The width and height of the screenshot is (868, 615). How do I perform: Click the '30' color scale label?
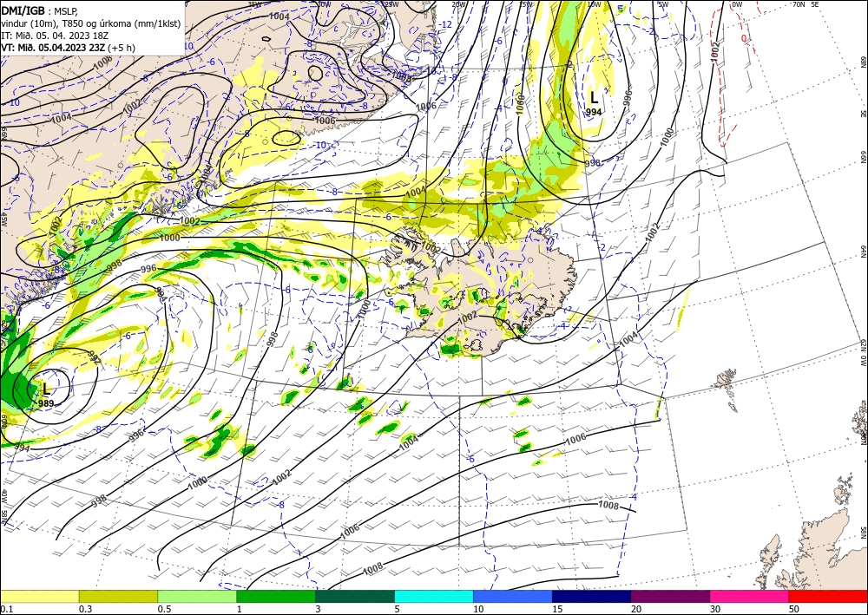pyautogui.click(x=715, y=609)
